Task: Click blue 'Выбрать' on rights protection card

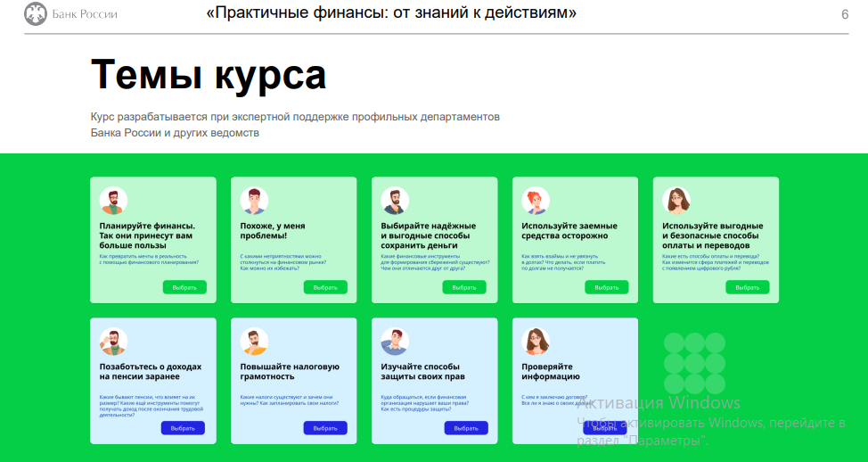Action: click(466, 428)
